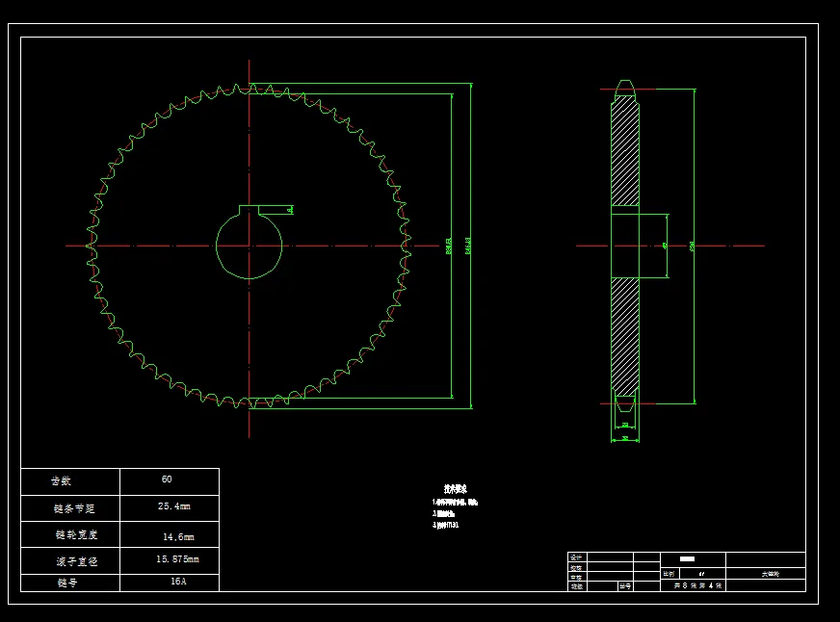This screenshot has height=622, width=840.
Task: Select the '链条节距' label in the parameter table
Action: pyautogui.click(x=74, y=508)
